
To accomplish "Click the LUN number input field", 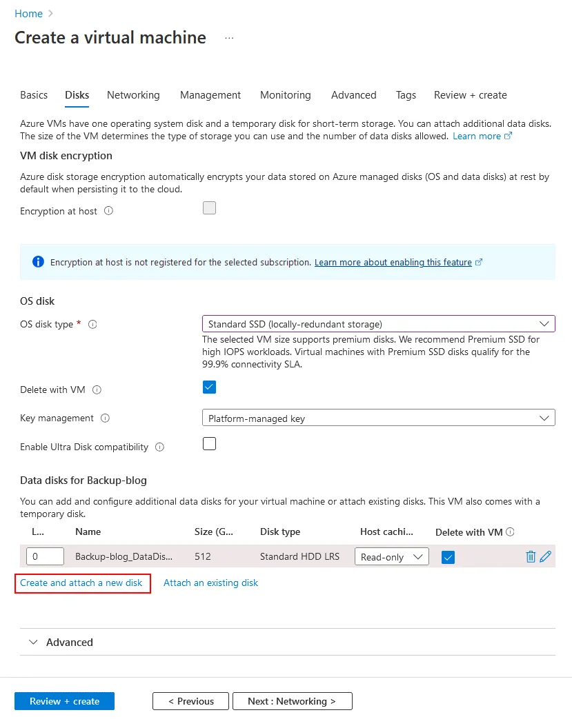I will coord(45,556).
